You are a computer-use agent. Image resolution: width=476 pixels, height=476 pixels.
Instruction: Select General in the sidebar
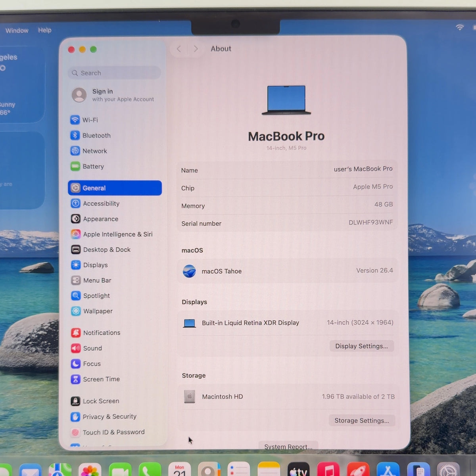(115, 188)
